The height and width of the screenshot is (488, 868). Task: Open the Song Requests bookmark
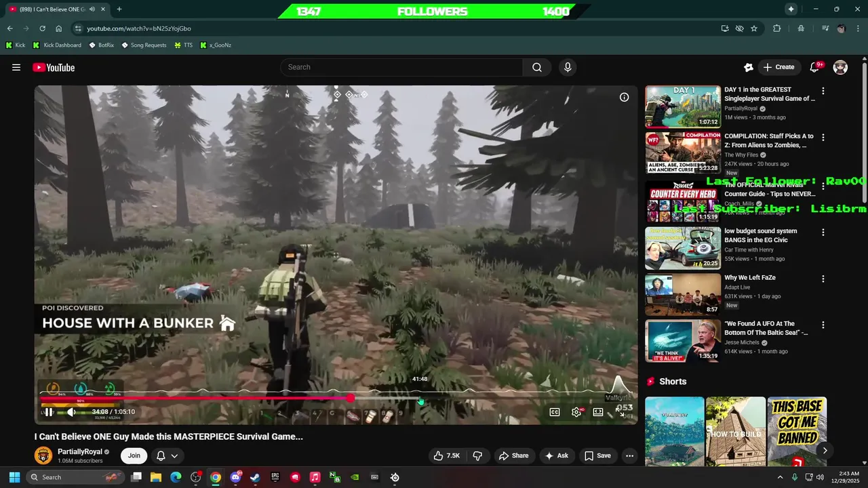pos(144,45)
